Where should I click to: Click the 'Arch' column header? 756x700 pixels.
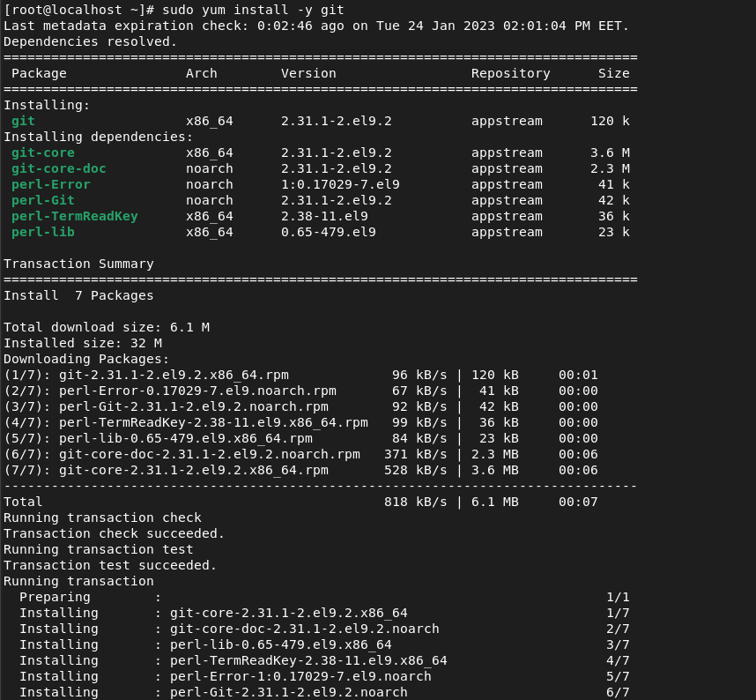click(x=202, y=73)
